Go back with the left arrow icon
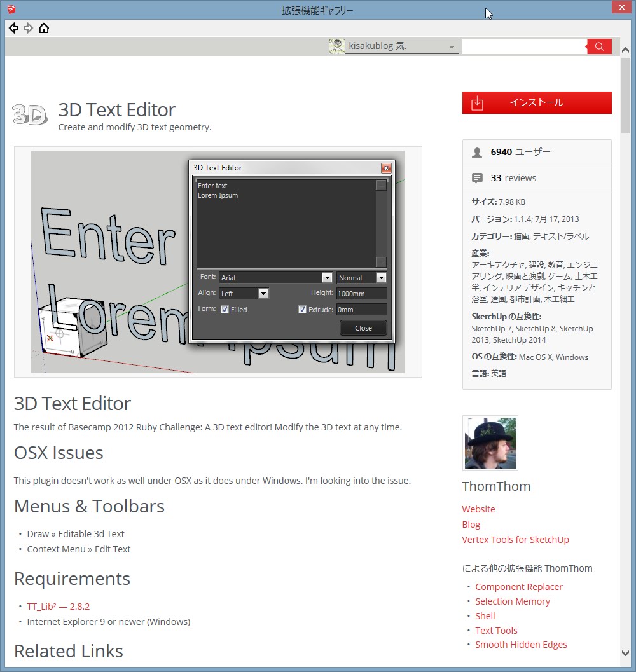The width and height of the screenshot is (636, 672). pos(13,28)
